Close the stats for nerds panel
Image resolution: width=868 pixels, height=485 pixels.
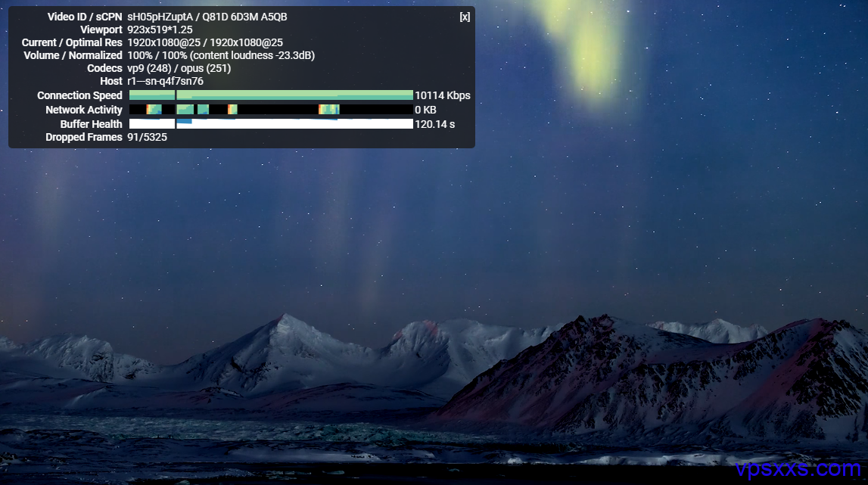[x=465, y=17]
